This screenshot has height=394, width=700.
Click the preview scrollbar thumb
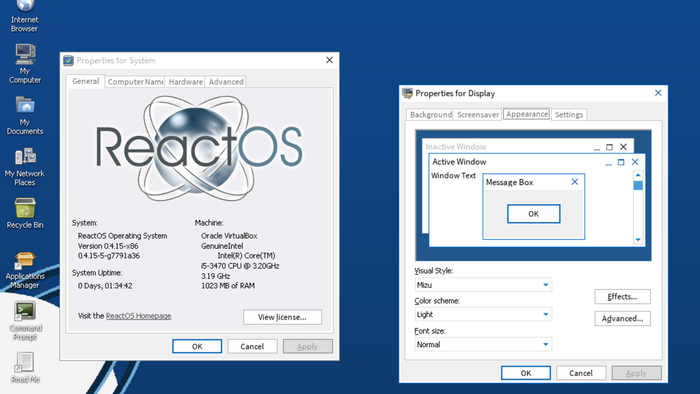(638, 186)
